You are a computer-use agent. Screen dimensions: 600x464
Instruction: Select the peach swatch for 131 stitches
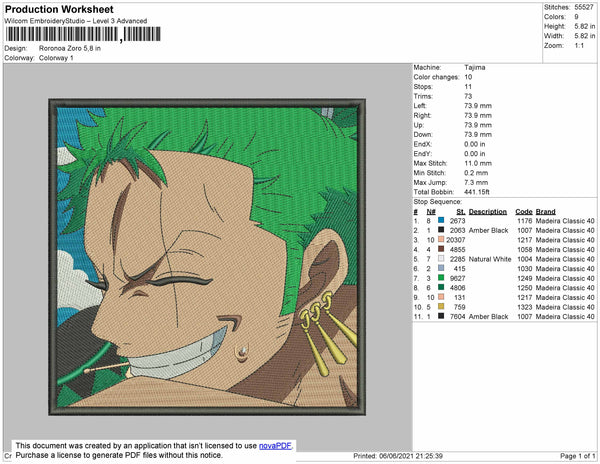click(441, 297)
